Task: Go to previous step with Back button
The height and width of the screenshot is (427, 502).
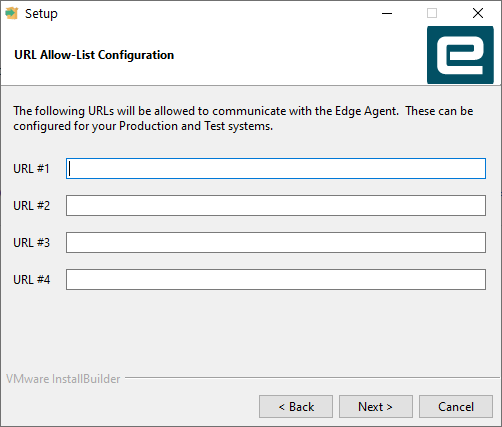Action: click(x=296, y=407)
